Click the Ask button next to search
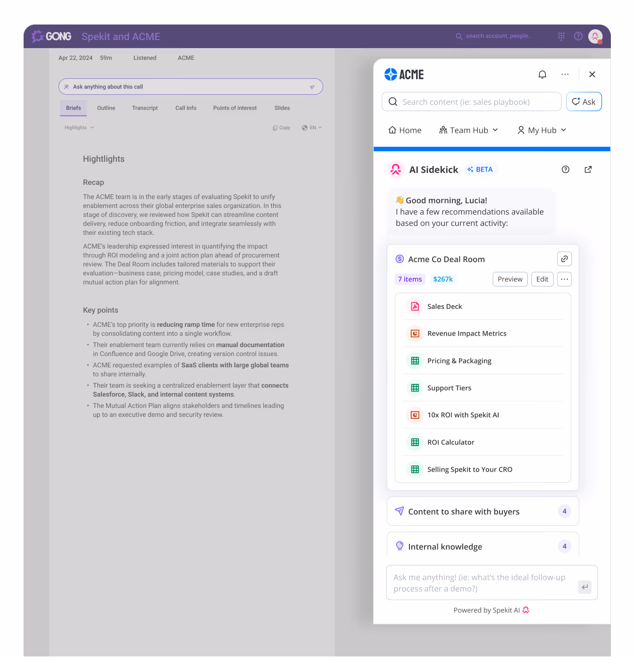This screenshot has height=672, width=634. 584,101
